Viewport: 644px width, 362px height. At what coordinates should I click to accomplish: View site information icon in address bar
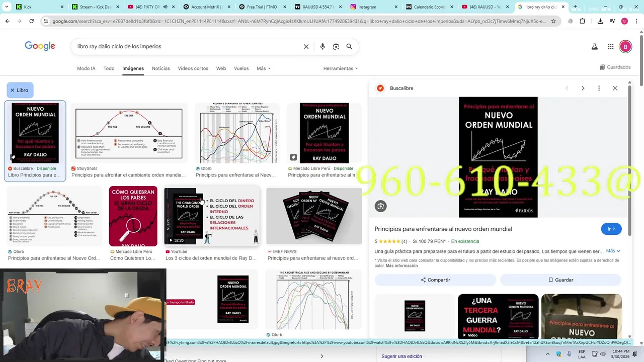pyautogui.click(x=46, y=21)
